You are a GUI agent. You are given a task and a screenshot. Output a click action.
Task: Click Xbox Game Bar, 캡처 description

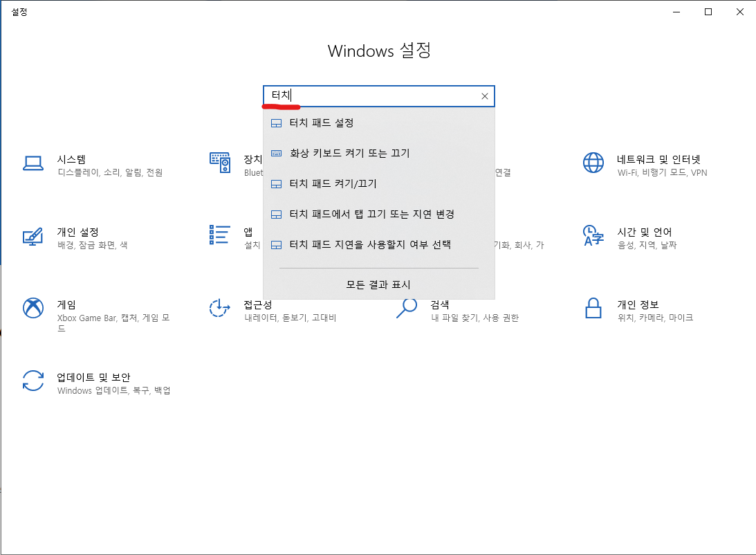tap(113, 322)
